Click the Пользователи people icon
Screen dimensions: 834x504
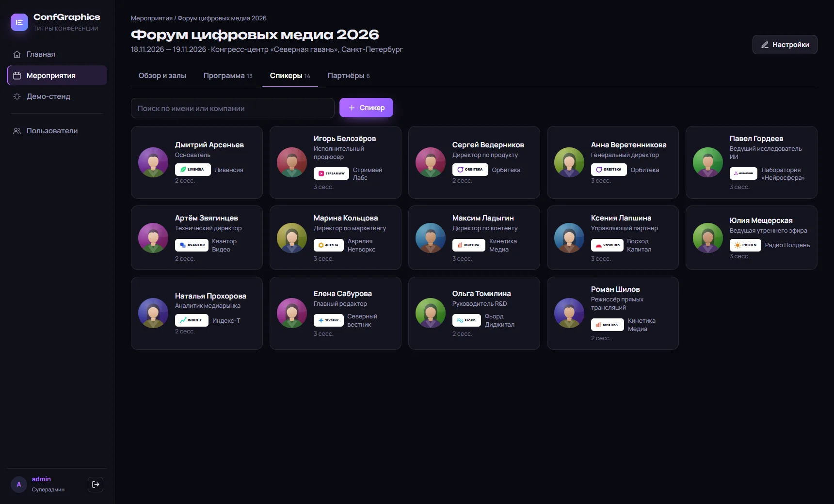(x=17, y=131)
